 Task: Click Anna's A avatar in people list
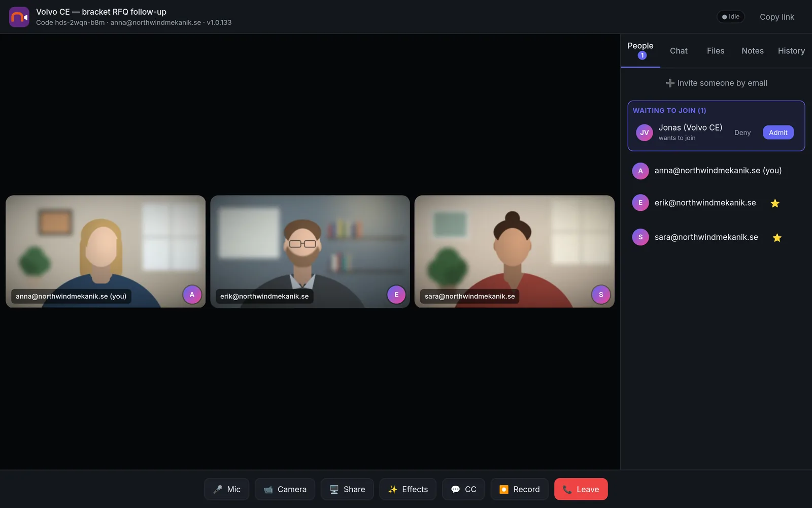tap(640, 171)
